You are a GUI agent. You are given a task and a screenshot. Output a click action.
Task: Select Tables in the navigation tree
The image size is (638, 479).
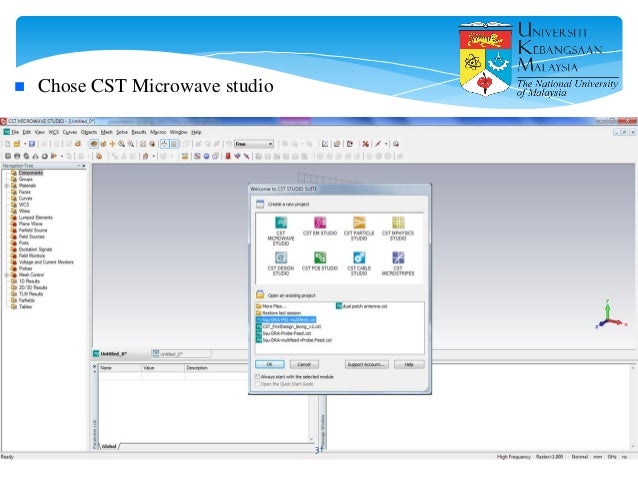tap(25, 307)
